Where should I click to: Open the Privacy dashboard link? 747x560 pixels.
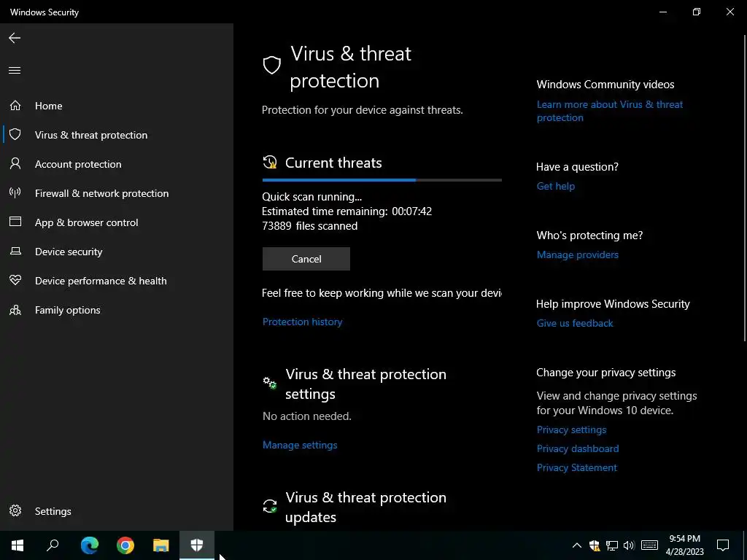pos(578,448)
